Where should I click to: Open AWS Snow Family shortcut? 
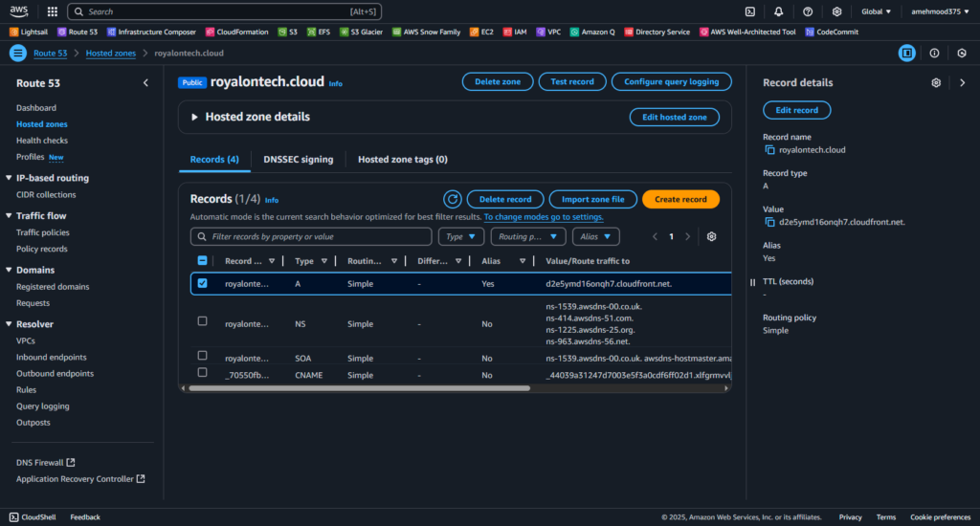tap(426, 32)
